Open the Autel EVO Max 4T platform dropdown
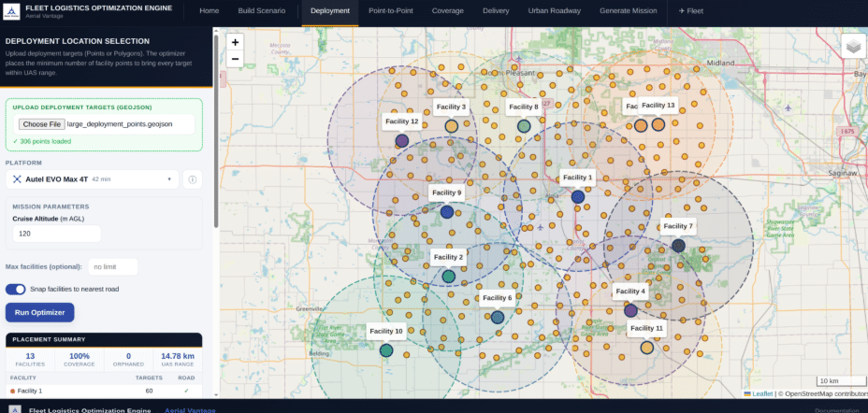 click(94, 179)
